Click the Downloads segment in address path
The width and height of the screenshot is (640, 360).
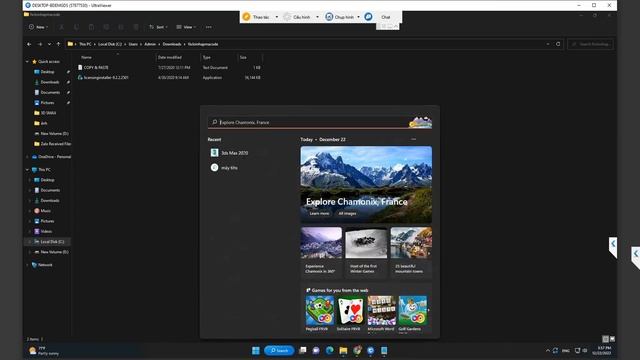click(172, 44)
